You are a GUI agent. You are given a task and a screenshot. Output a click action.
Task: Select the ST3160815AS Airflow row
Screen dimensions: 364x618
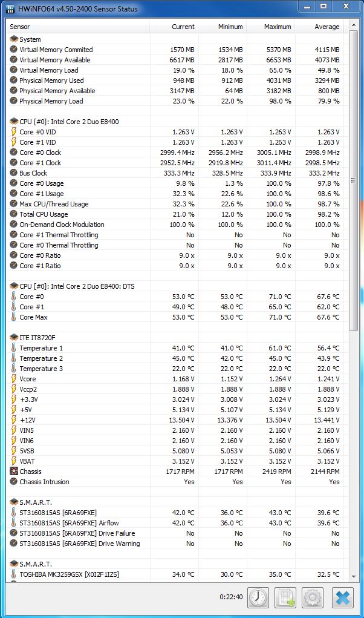coord(175,523)
